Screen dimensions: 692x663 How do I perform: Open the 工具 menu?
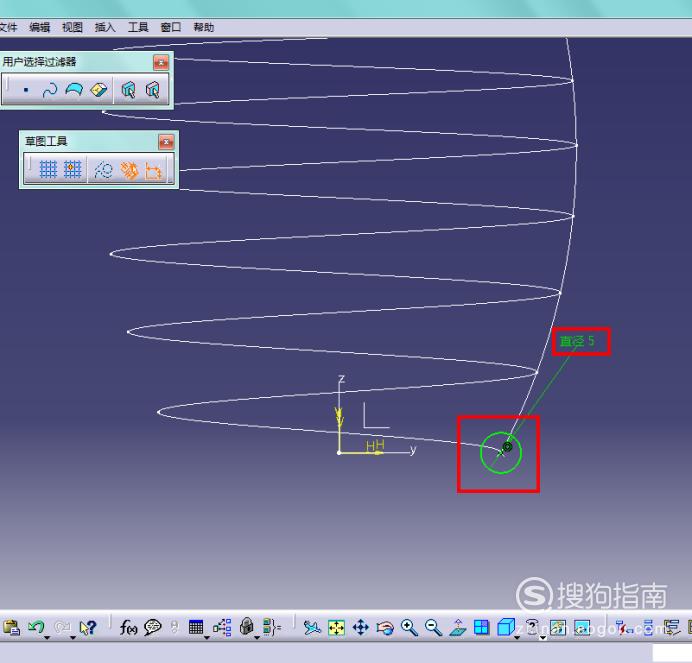pos(138,27)
